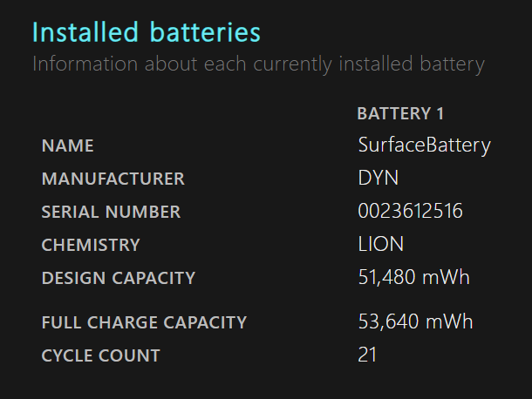Image resolution: width=532 pixels, height=399 pixels.
Task: Select the LION chemistry value
Action: (380, 244)
